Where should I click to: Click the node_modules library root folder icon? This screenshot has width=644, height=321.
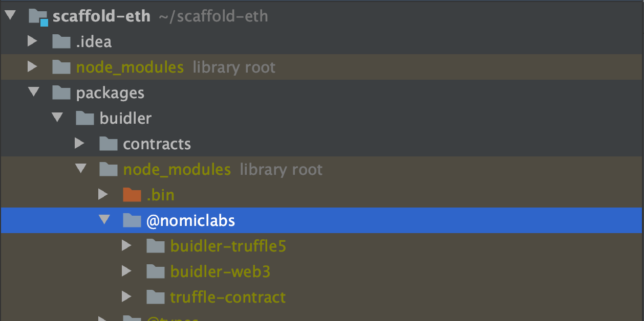60,67
